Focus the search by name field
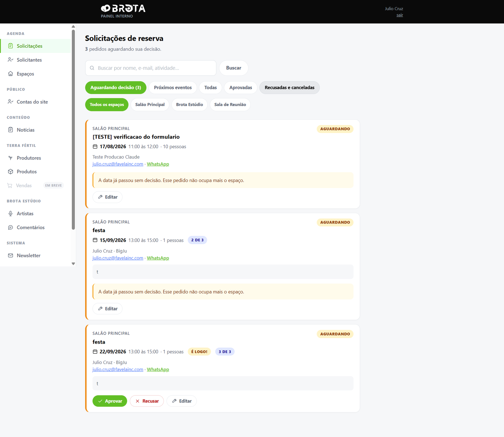Screen dimensions: 504x437 (151, 68)
